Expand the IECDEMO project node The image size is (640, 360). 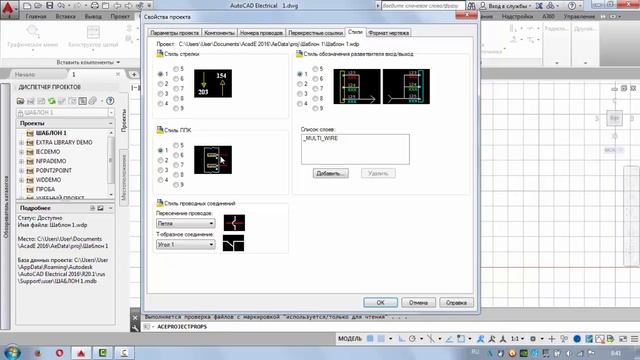21,152
